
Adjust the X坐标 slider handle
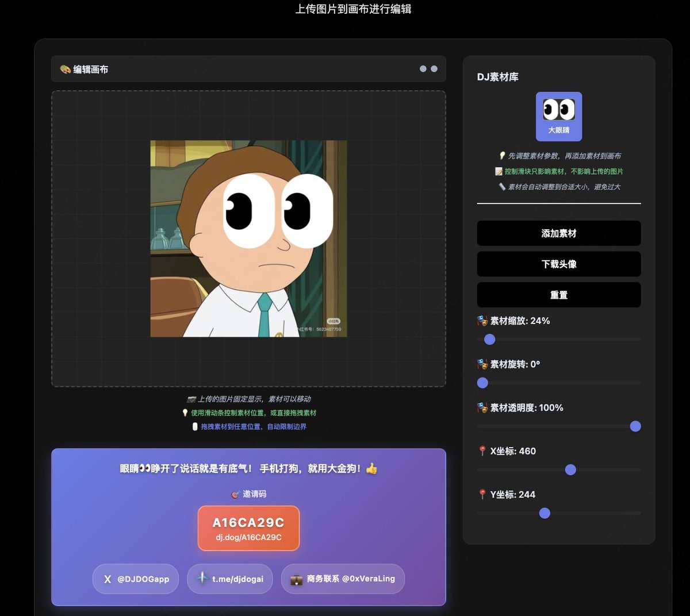click(x=570, y=469)
